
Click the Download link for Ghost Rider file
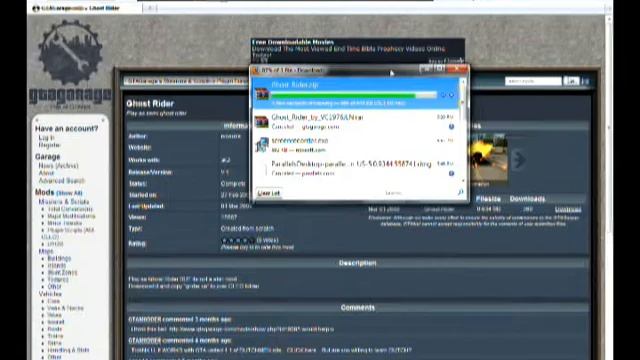coord(568,209)
